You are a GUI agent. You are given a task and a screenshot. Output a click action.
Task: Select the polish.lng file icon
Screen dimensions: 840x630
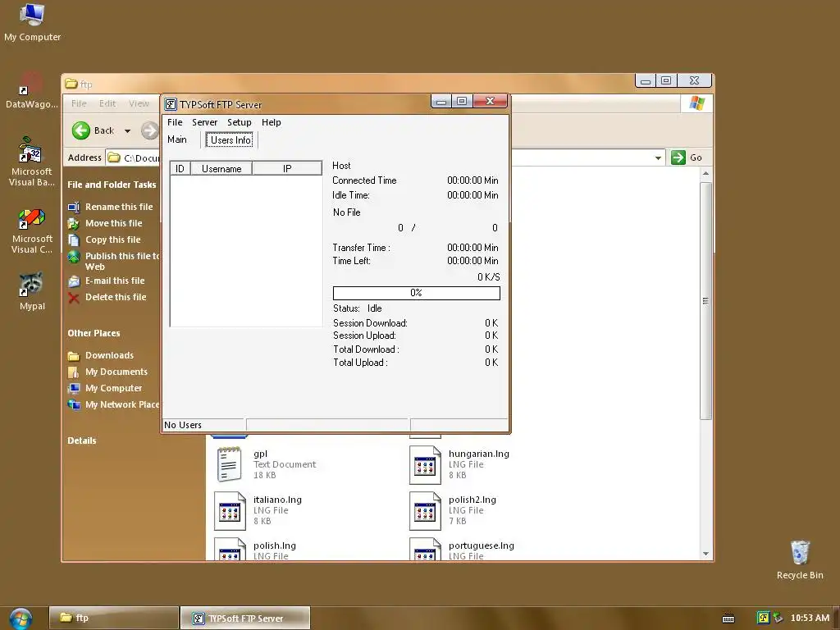[230, 549]
